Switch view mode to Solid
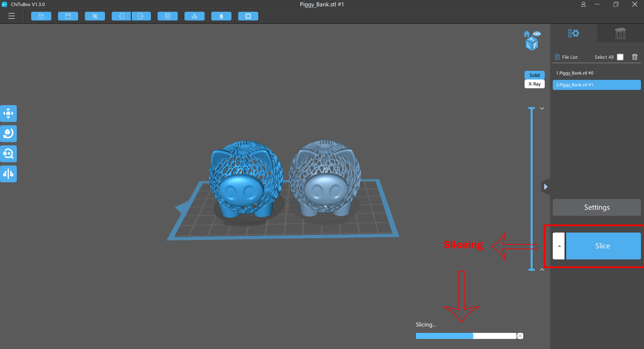The width and height of the screenshot is (644, 349). 534,75
